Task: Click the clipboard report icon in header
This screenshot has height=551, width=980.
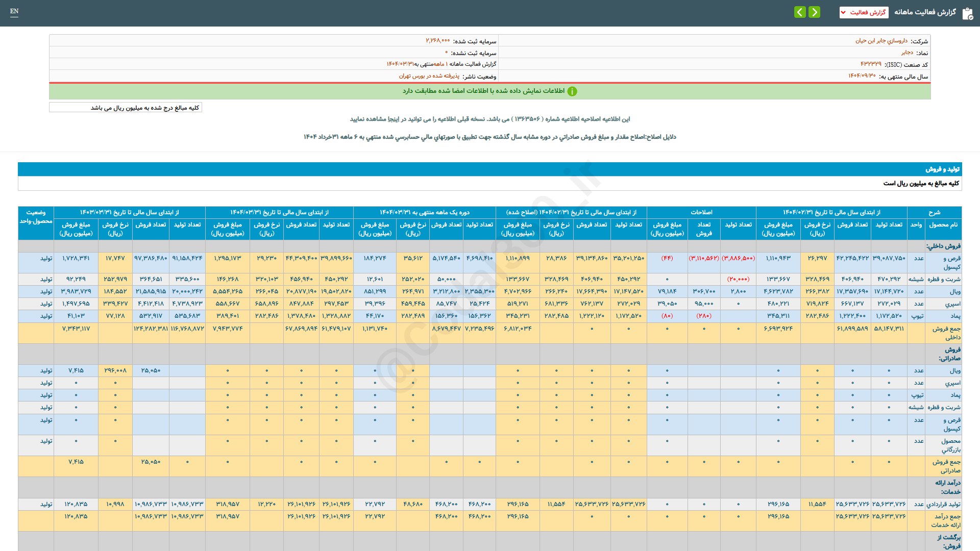Action: pyautogui.click(x=967, y=13)
